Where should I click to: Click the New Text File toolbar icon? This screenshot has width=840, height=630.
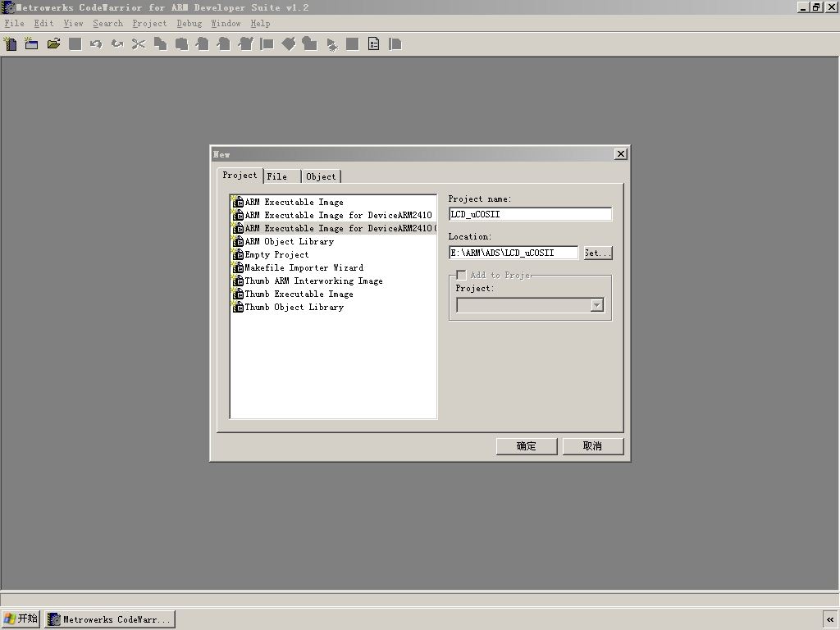pos(10,44)
